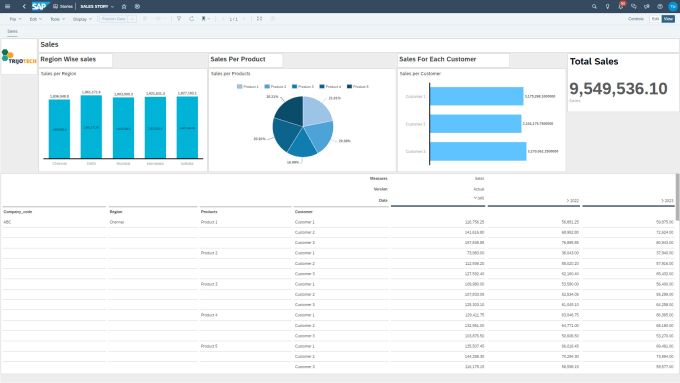The height and width of the screenshot is (383, 680).
Task: Open the search magnifier icon
Action: click(594, 7)
